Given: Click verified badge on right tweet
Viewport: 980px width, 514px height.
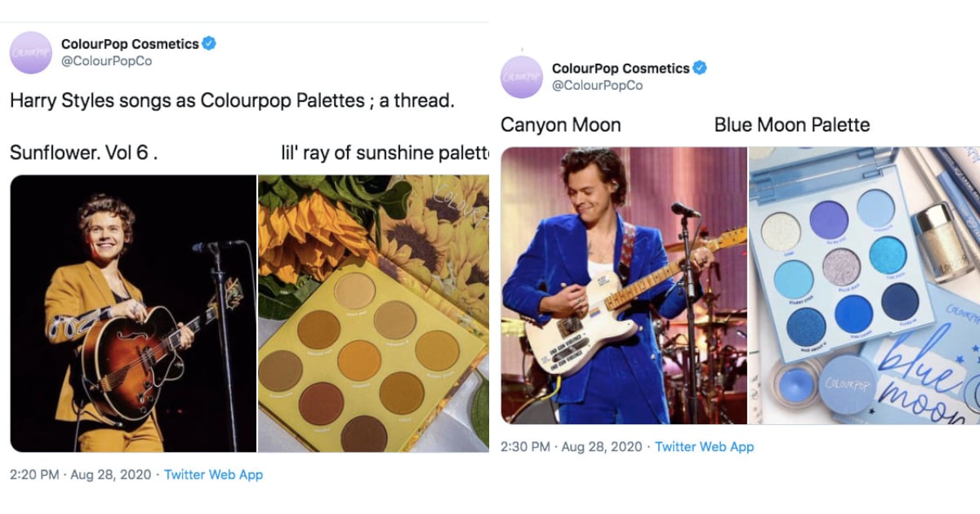Looking at the screenshot, I should click(701, 69).
